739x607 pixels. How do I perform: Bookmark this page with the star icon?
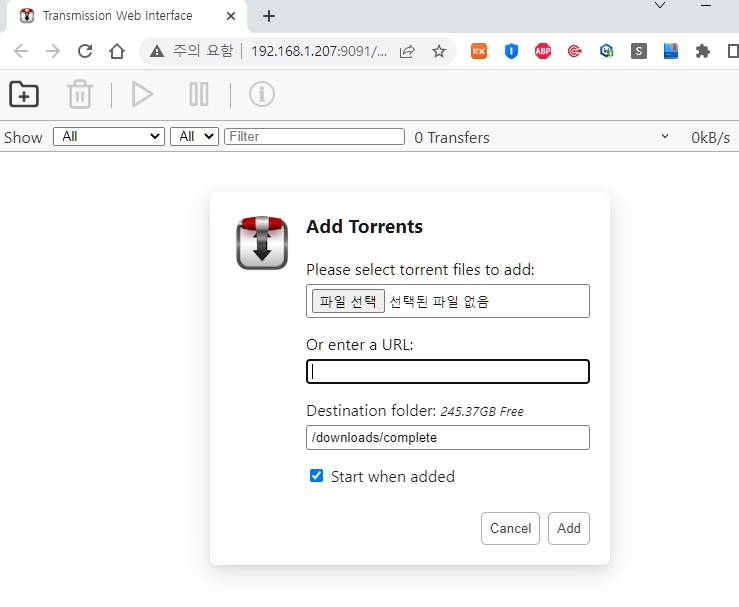[x=439, y=51]
